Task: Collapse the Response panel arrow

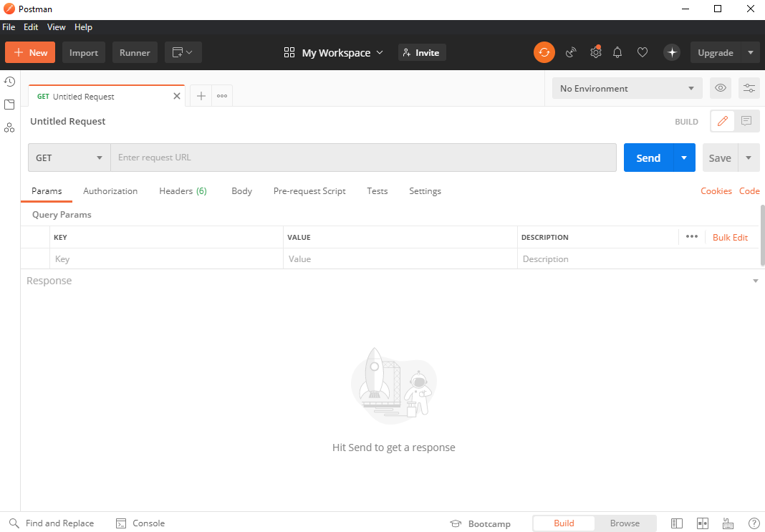Action: coord(755,281)
